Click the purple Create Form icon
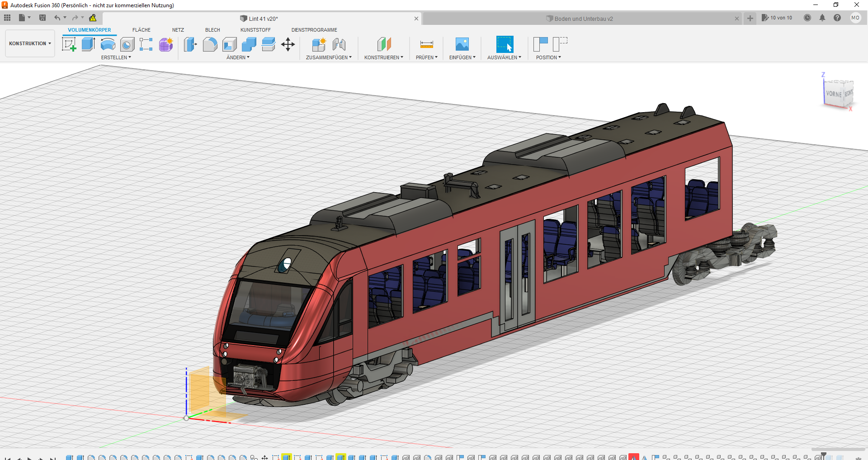Image resolution: width=868 pixels, height=460 pixels. [x=166, y=44]
